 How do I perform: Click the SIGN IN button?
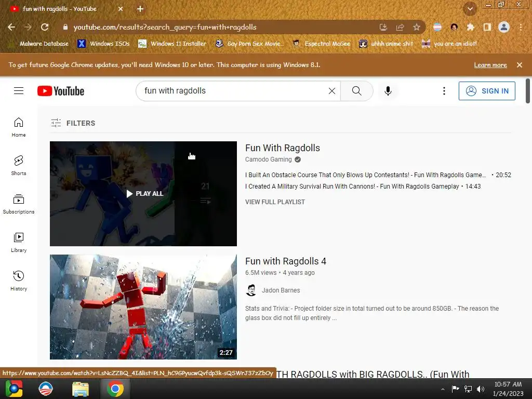pos(487,91)
